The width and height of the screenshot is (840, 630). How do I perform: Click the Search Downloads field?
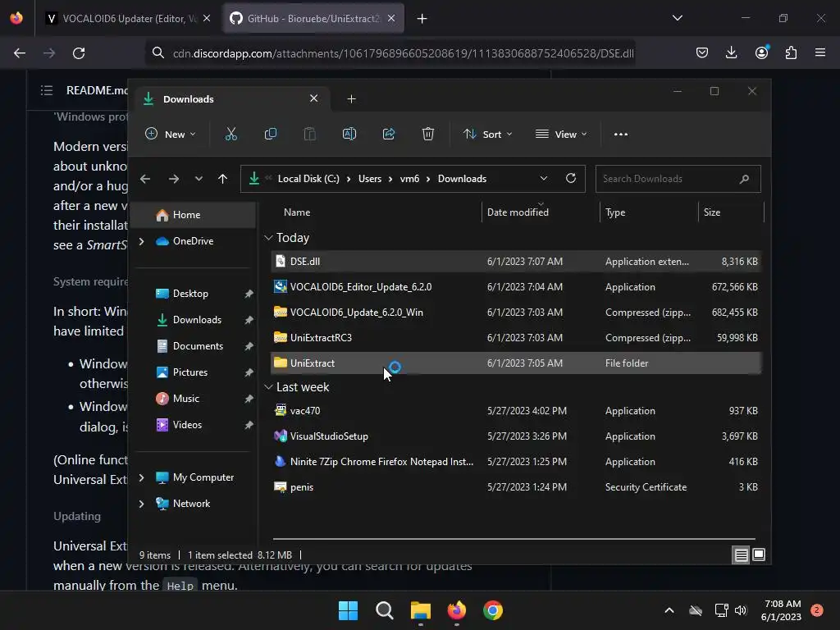click(678, 179)
